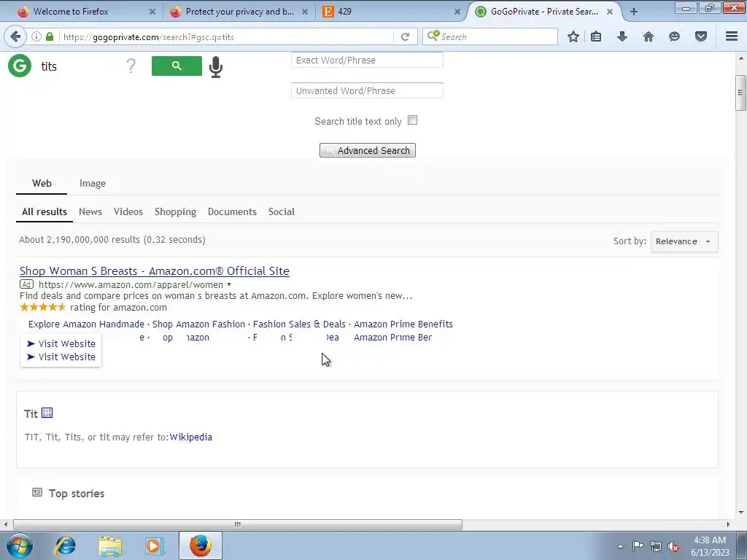Select the Image tab
The image size is (747, 560).
pyautogui.click(x=93, y=183)
